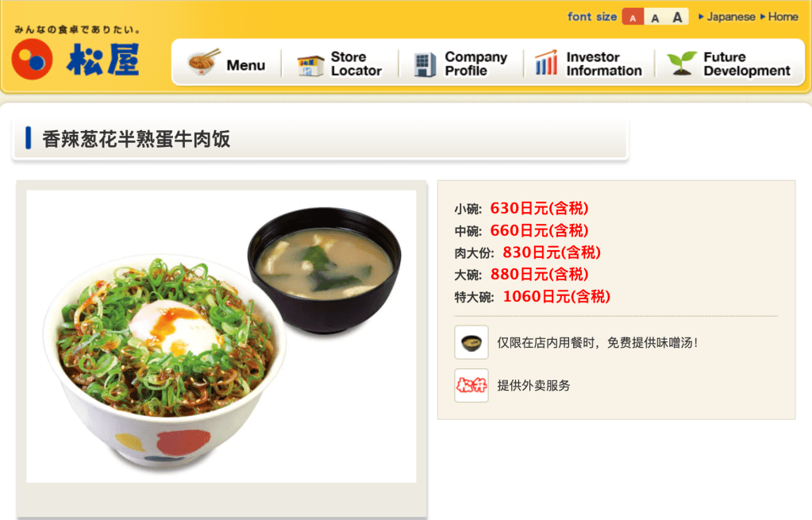Switch to the Japanese language link
Image resolution: width=812 pixels, height=520 pixels.
(x=731, y=17)
